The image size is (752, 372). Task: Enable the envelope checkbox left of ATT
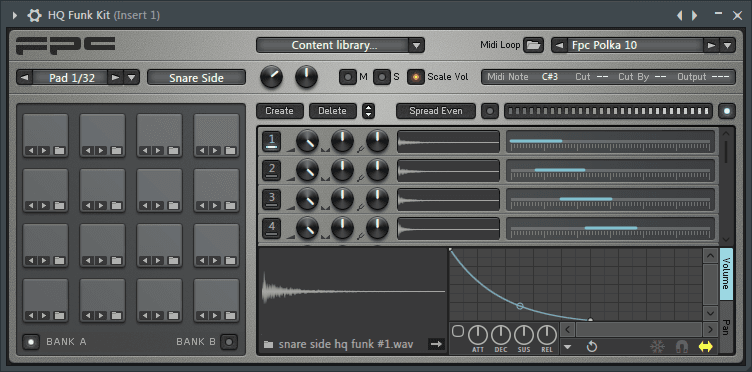pyautogui.click(x=458, y=331)
